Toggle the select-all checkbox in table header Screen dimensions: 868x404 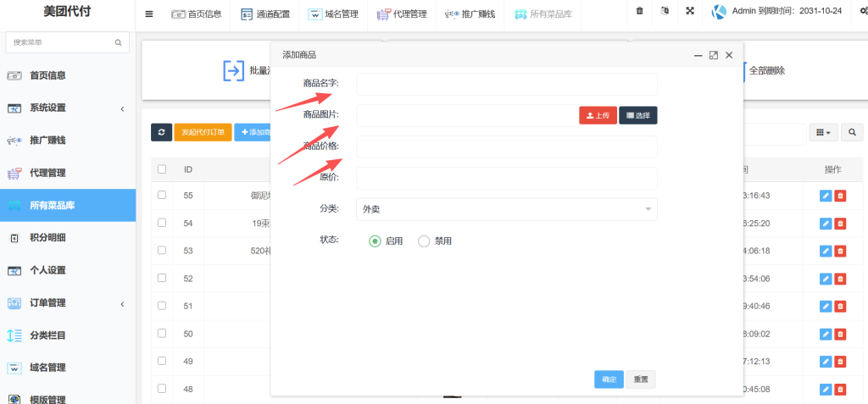[162, 169]
